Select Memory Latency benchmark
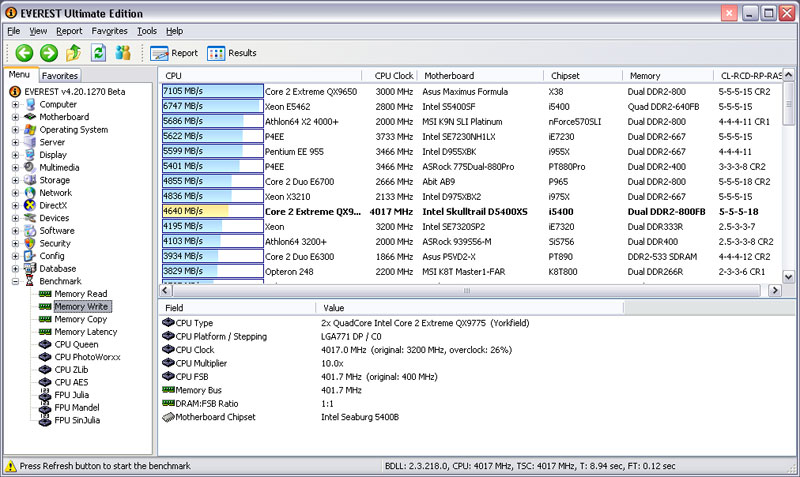The image size is (800, 477). coord(86,332)
